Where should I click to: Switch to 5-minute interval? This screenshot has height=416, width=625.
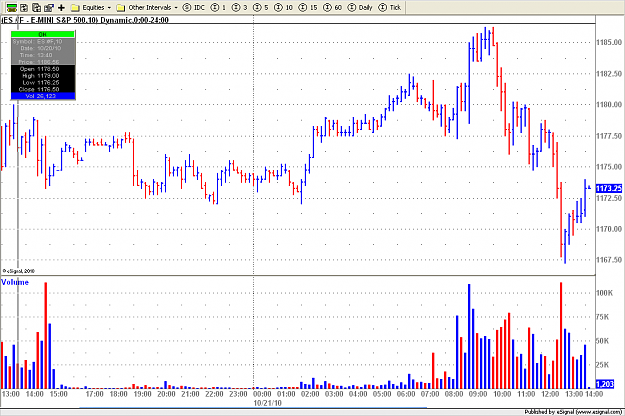(261, 8)
